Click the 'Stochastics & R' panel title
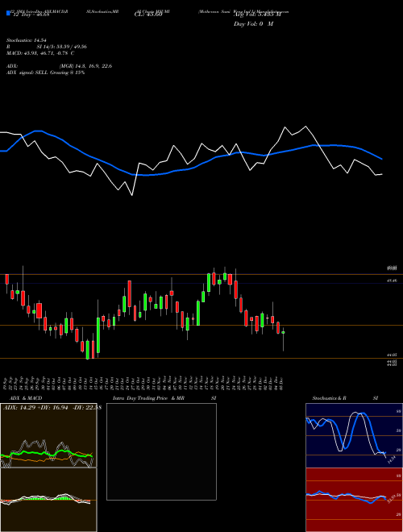403x532 pixels. point(329,398)
